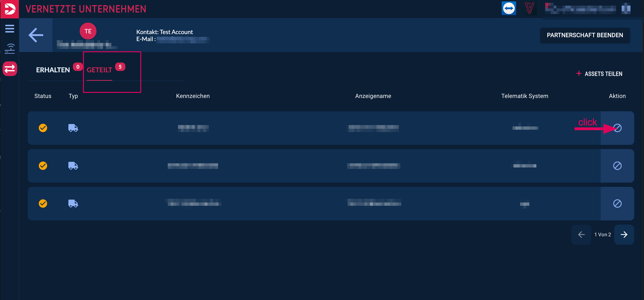This screenshot has width=644, height=300.
Task: Select the GETEILT tab
Action: coord(99,70)
